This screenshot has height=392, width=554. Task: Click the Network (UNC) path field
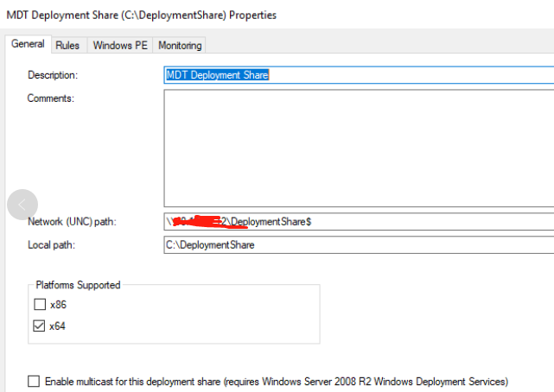pos(359,222)
